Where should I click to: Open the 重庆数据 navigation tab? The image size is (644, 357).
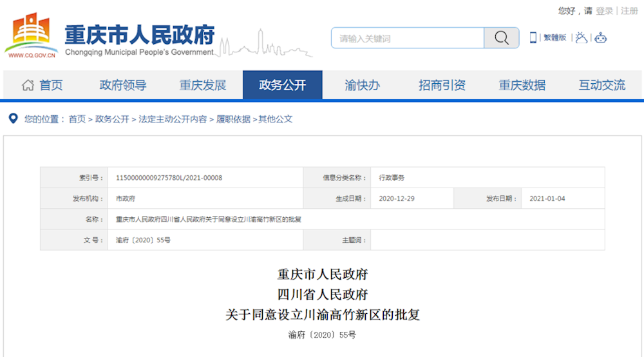pyautogui.click(x=522, y=85)
